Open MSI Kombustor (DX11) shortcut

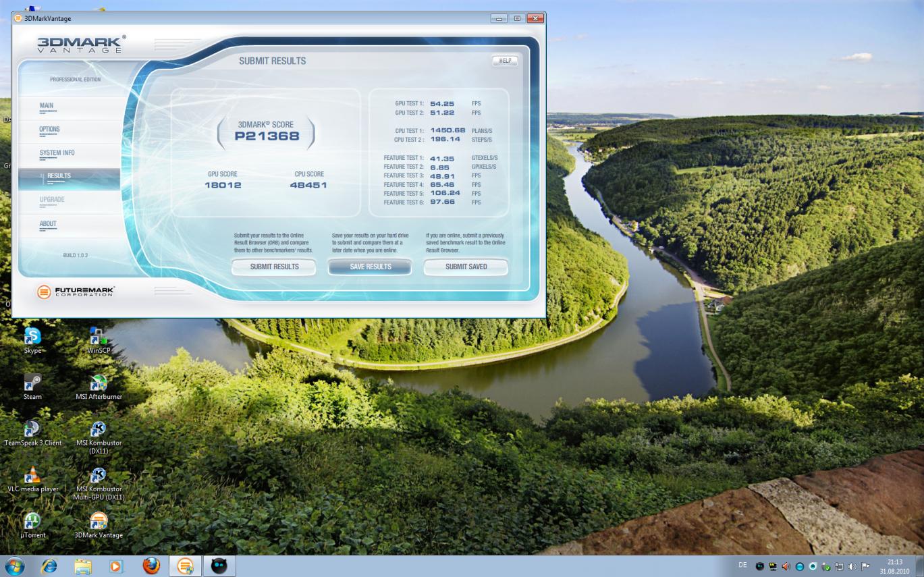tap(99, 436)
